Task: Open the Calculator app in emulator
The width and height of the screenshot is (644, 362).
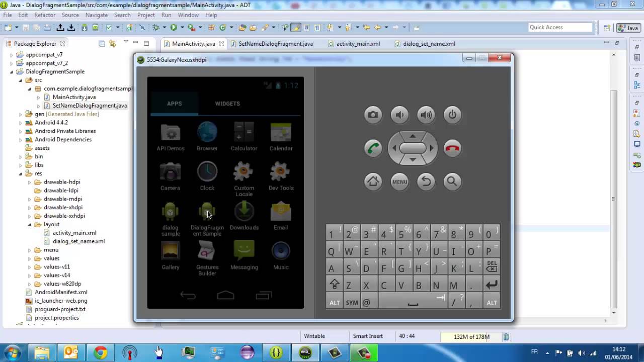Action: [244, 137]
